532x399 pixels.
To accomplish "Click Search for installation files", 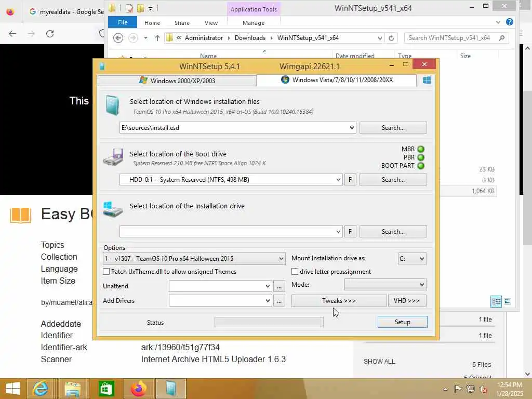I will pyautogui.click(x=393, y=128).
